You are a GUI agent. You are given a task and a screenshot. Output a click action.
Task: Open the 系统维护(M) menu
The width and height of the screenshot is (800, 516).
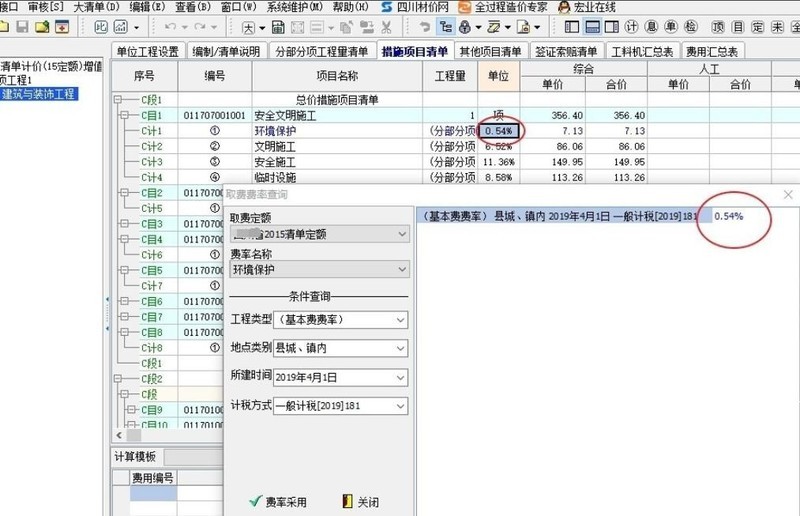click(295, 7)
